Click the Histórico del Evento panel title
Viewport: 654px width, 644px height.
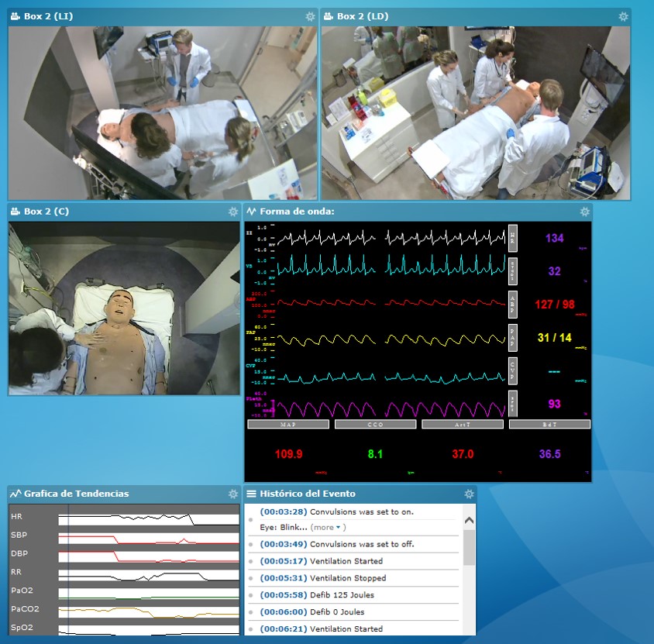click(x=308, y=494)
